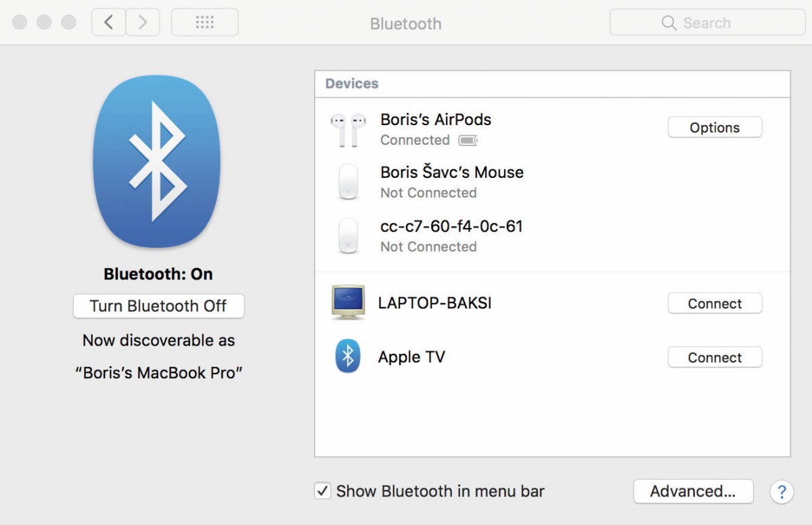Click the AirPods battery level indicator

tap(468, 141)
